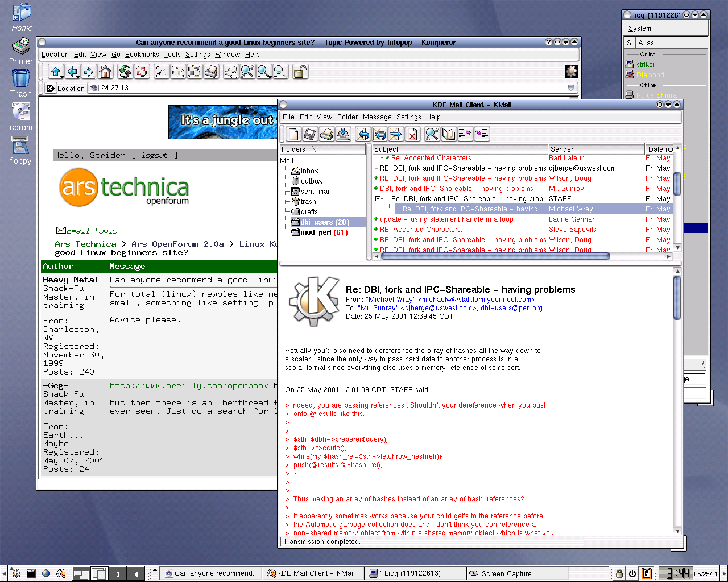Click Konqueror security padlock icon
The image size is (728, 582).
[300, 72]
